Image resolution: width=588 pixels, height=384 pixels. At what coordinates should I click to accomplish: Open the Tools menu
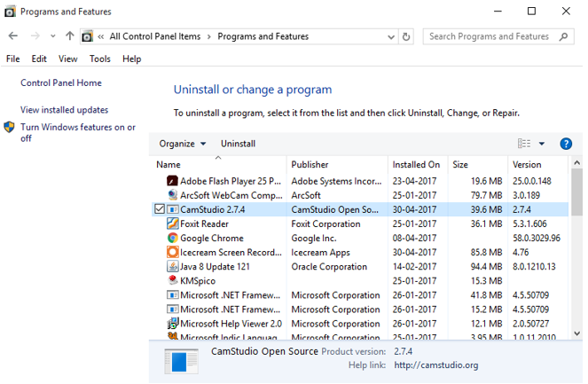point(99,59)
